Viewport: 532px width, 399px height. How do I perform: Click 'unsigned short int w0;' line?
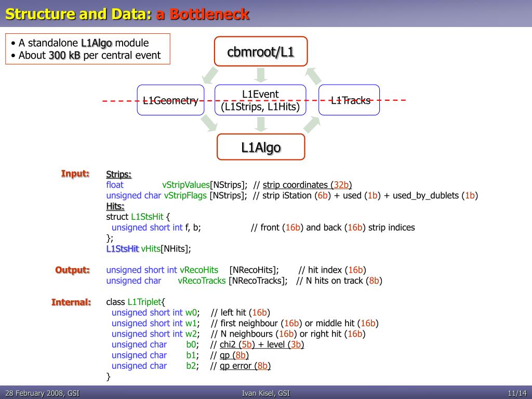(156, 313)
